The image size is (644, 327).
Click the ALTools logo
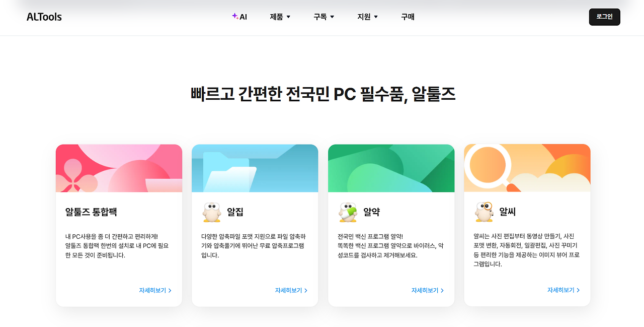click(x=44, y=17)
